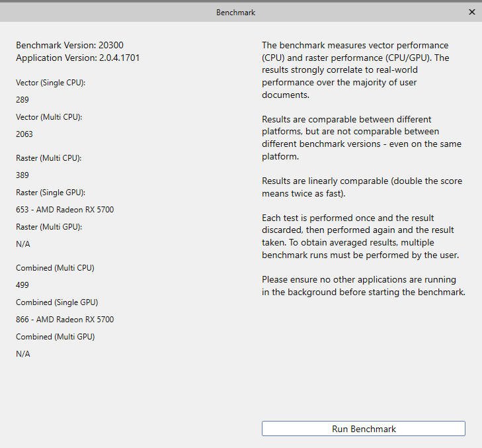Click the 289 vector single score
The image size is (482, 448).
pos(22,100)
